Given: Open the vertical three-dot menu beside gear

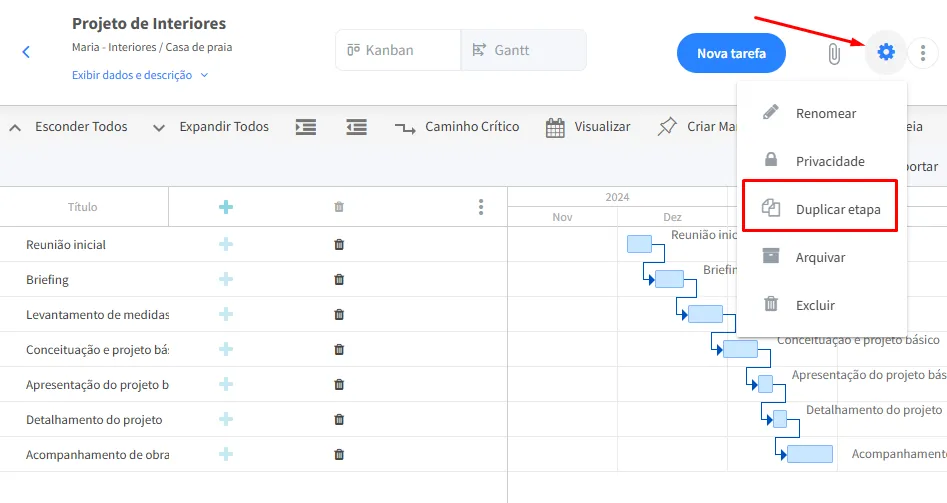Looking at the screenshot, I should pyautogui.click(x=923, y=53).
